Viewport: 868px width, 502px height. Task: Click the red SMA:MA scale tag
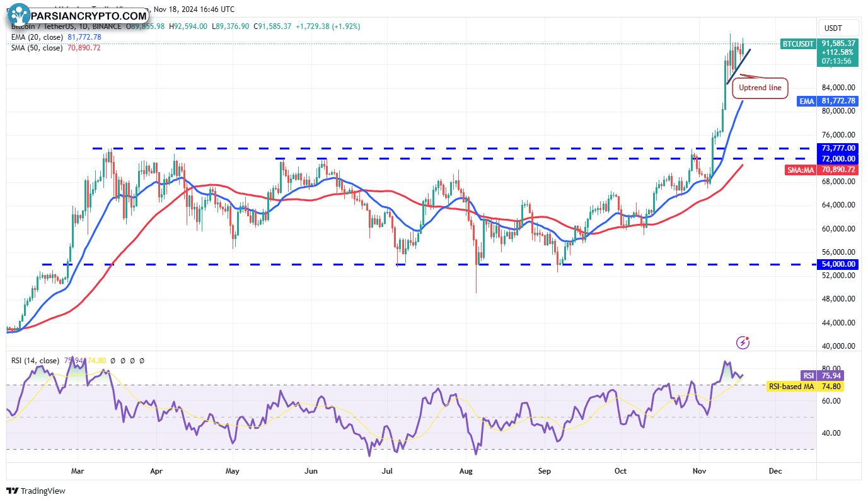coord(802,170)
